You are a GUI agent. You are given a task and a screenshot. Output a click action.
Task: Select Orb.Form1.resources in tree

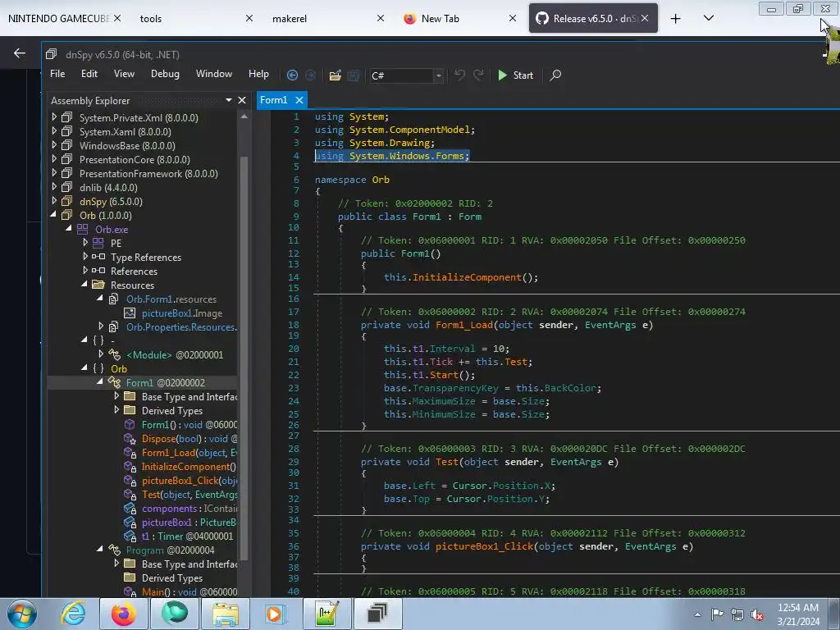click(x=171, y=299)
